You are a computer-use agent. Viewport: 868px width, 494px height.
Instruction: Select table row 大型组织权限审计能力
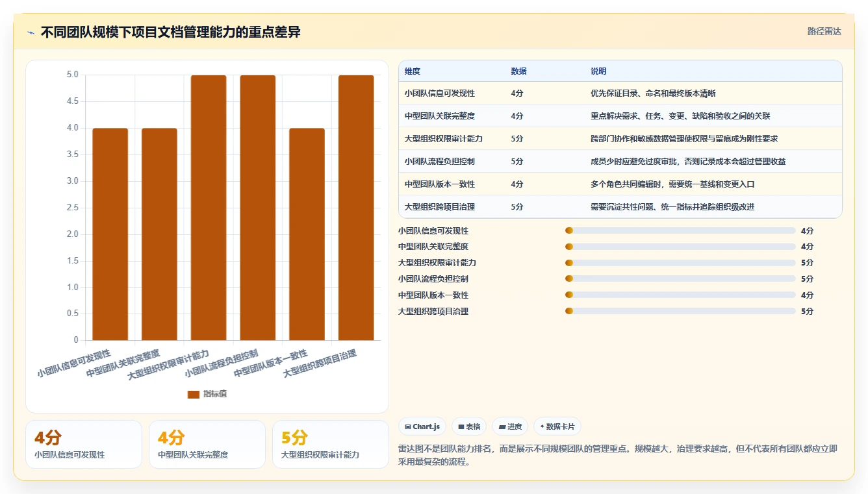pyautogui.click(x=620, y=139)
